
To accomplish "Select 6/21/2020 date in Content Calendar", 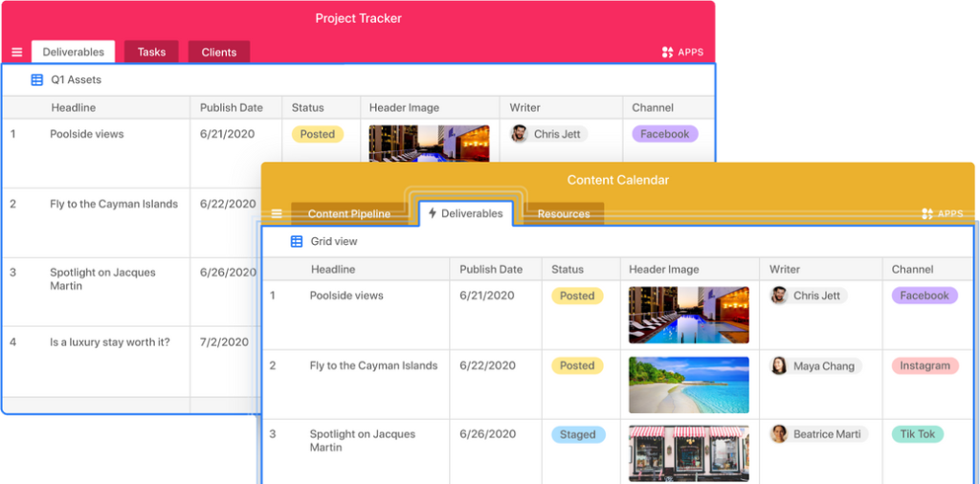I will [x=487, y=296].
